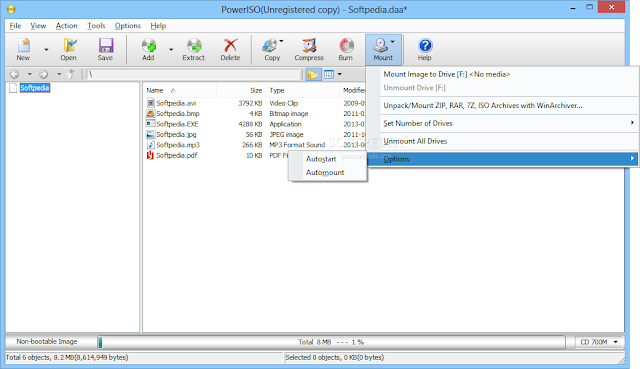Save the image with the Save icon
Screen dimensions: 640x369
tap(105, 49)
